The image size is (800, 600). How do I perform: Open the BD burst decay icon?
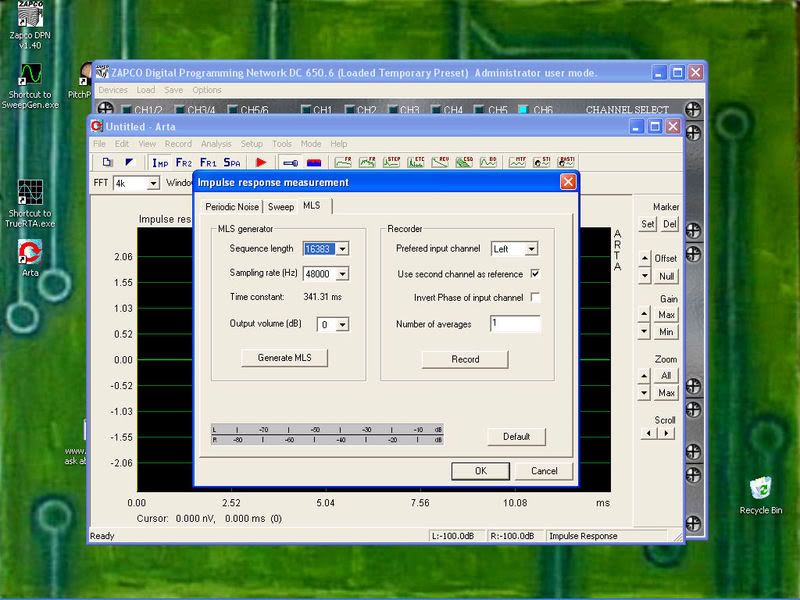click(x=488, y=162)
